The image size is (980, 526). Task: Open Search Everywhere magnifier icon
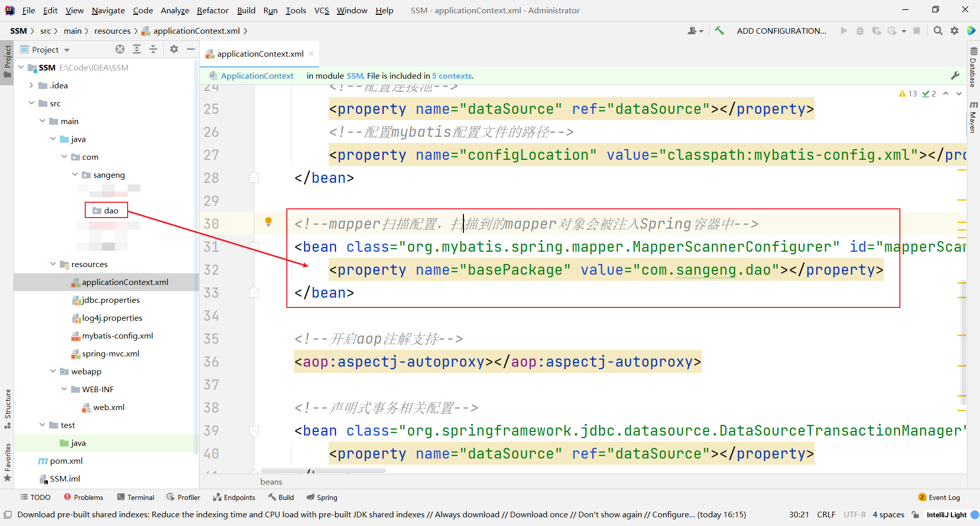pos(938,31)
